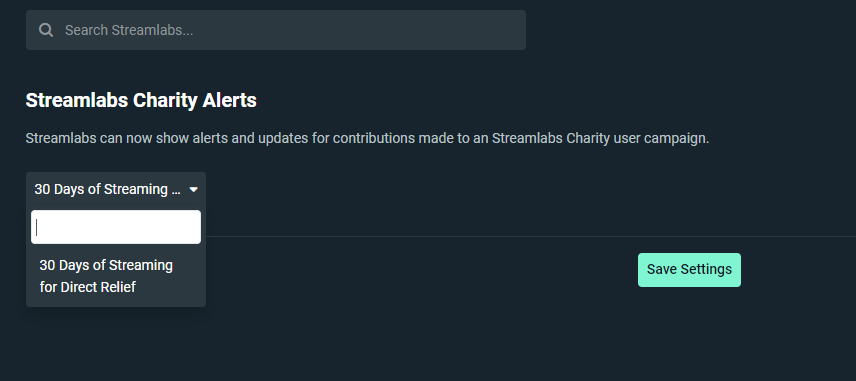Screen dimensions: 856x381
Task: Click the truncated campaign title in selector
Action: [108, 189]
